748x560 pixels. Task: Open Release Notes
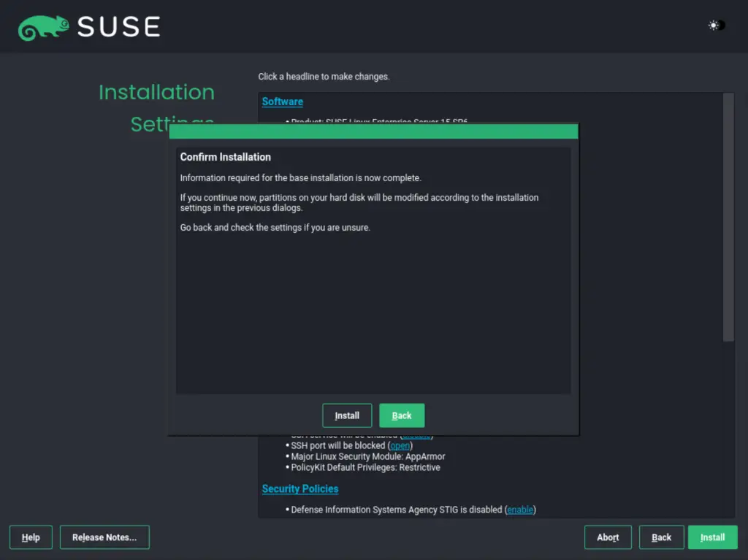(x=104, y=537)
